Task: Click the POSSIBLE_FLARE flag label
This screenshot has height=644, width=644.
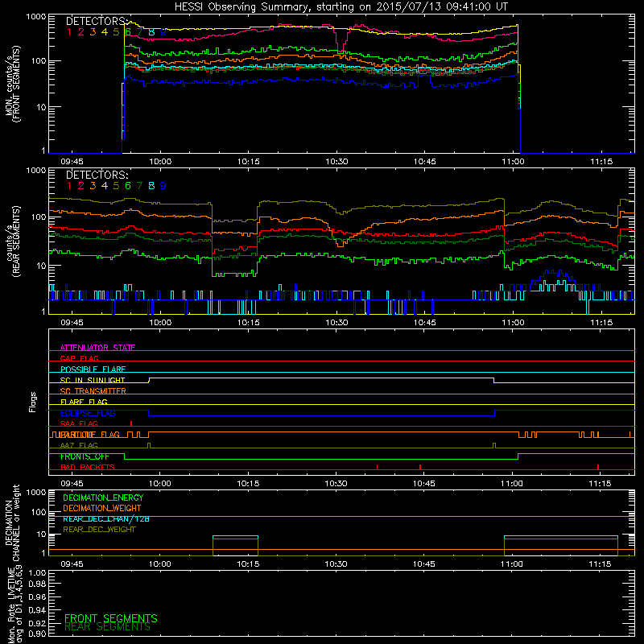Action: [x=93, y=369]
